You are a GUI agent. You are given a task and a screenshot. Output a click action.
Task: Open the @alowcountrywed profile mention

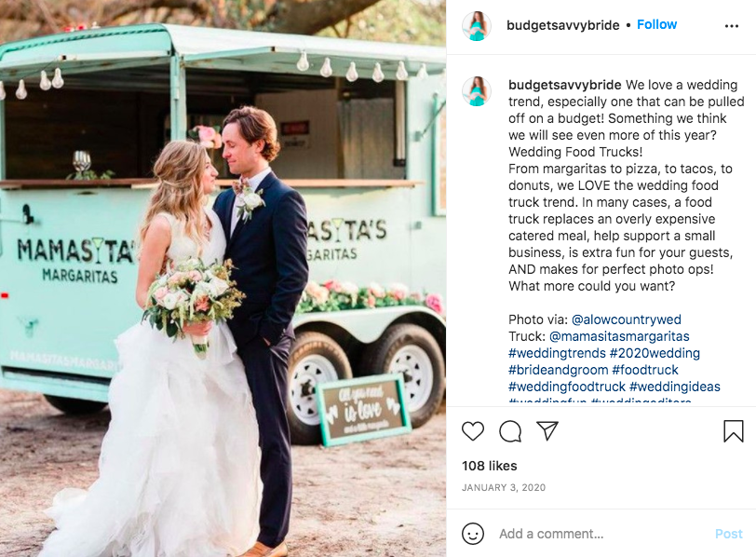click(627, 319)
